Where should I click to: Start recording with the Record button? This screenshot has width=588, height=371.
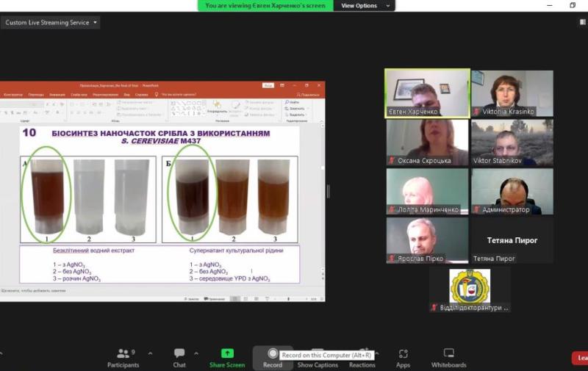pos(273,358)
